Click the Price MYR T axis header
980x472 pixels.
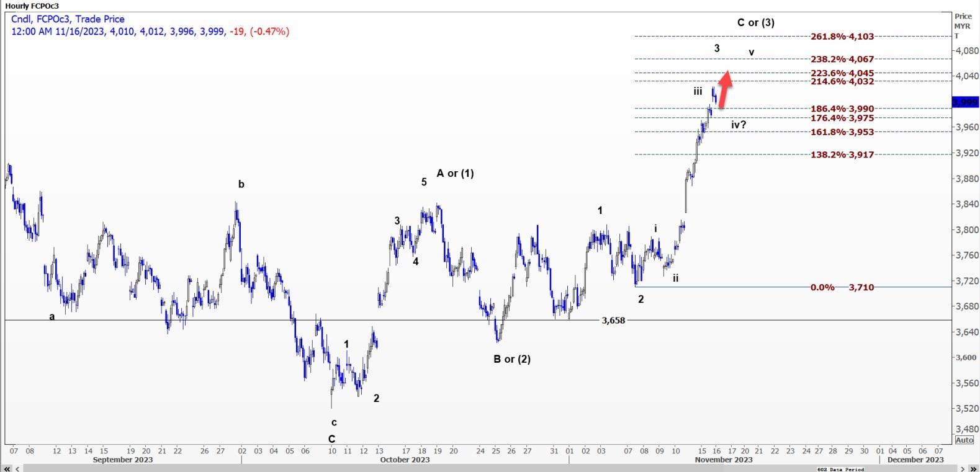click(963, 26)
